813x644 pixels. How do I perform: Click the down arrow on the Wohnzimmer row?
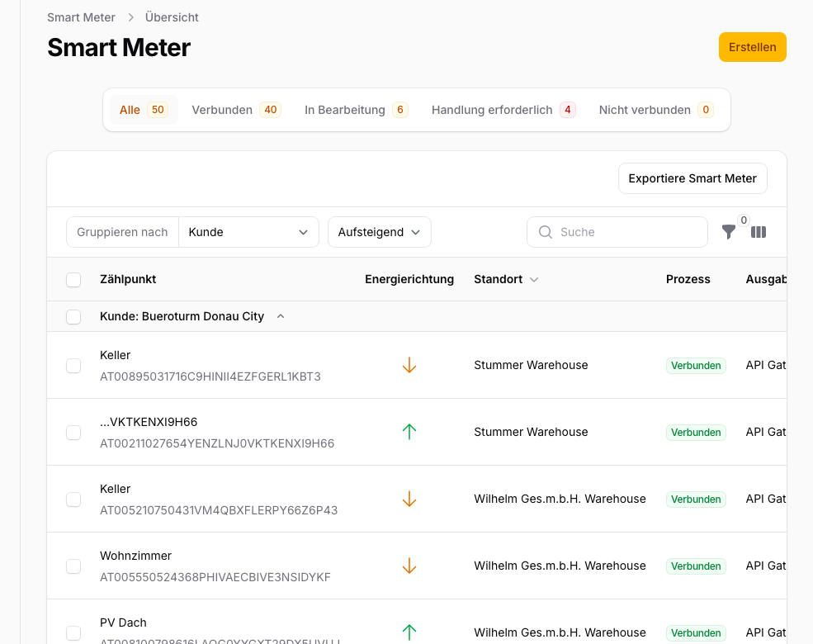[x=409, y=566]
